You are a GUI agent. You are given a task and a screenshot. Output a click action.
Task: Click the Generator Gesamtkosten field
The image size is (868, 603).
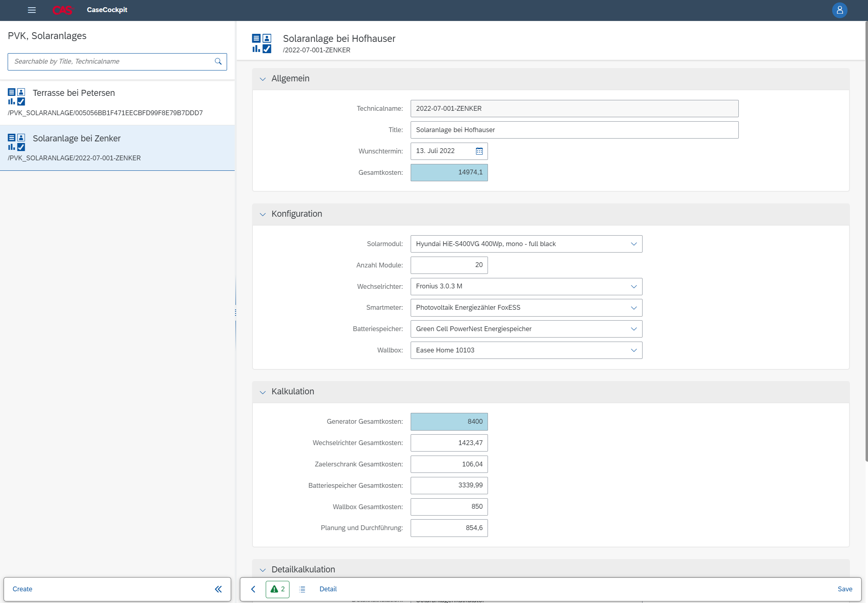tap(449, 422)
